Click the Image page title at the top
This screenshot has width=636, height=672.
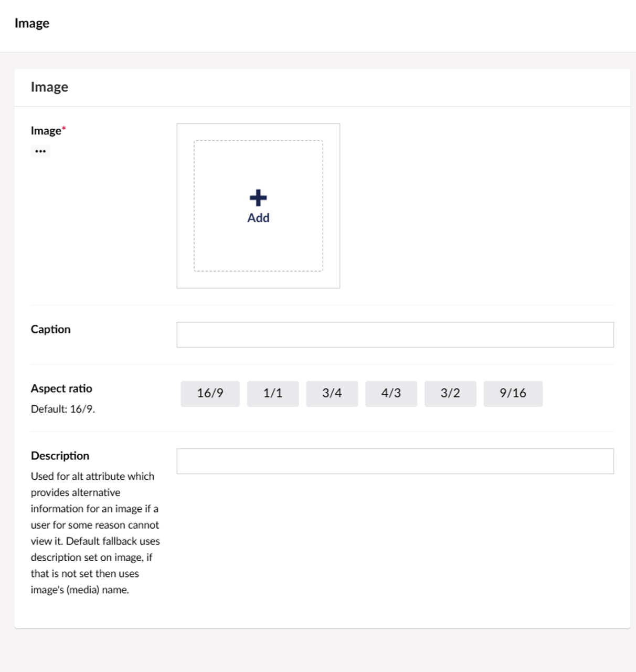pyautogui.click(x=32, y=23)
